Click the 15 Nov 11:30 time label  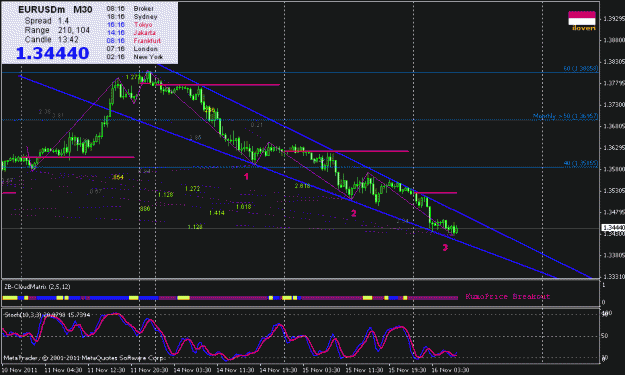[x=364, y=370]
